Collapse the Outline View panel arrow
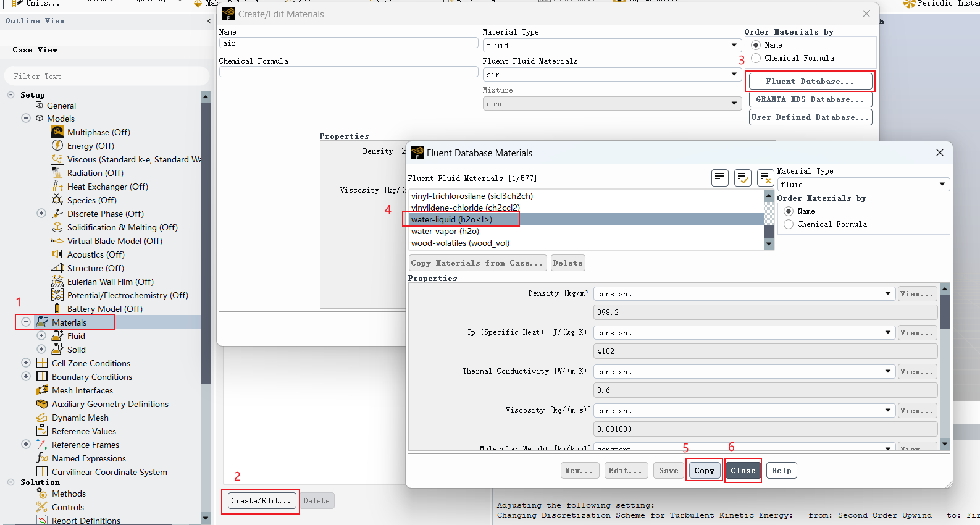The image size is (980, 525). pyautogui.click(x=209, y=21)
